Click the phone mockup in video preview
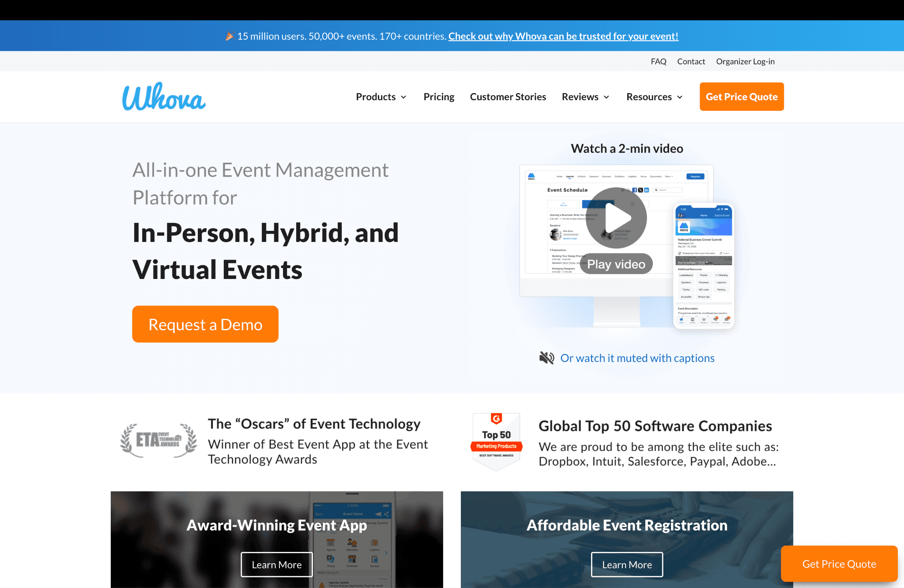The width and height of the screenshot is (904, 588). (x=704, y=266)
